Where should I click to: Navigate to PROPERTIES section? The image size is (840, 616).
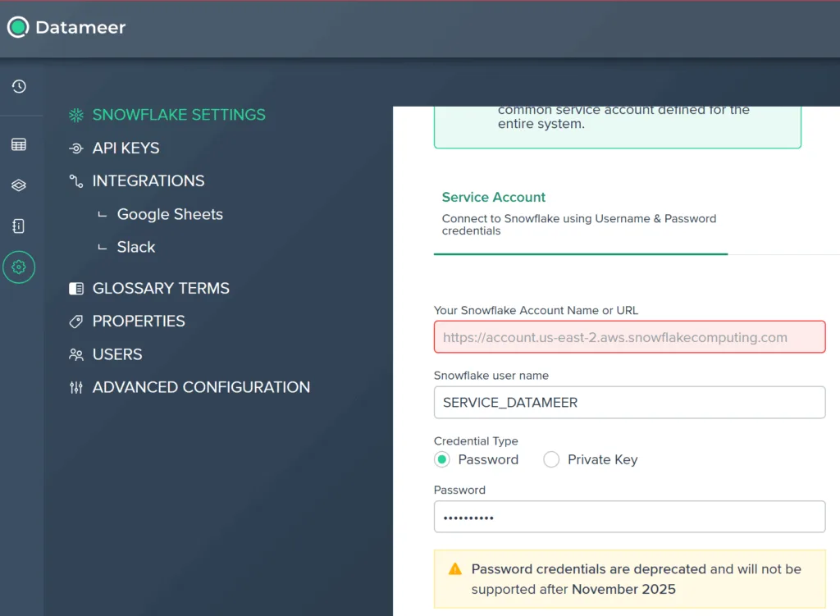[x=139, y=321]
